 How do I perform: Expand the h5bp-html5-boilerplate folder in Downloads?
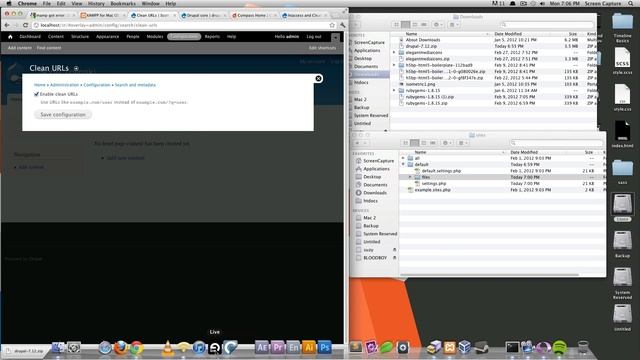coord(394,65)
